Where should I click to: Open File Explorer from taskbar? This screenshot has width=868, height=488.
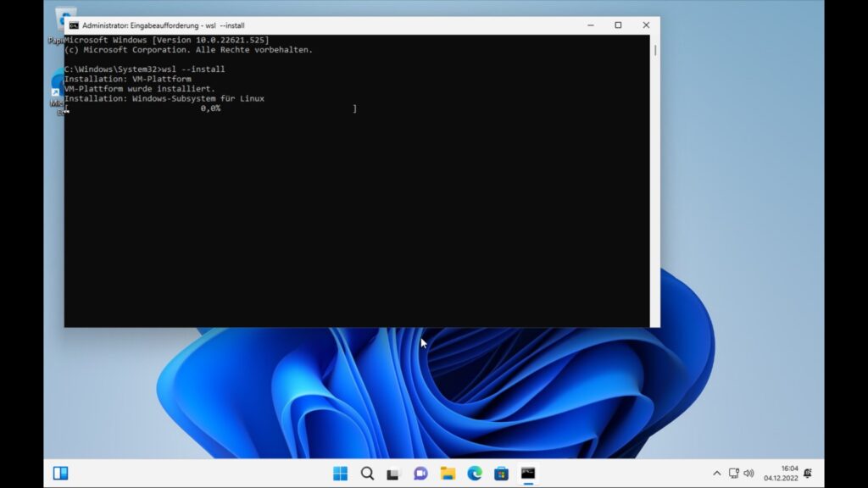tap(448, 473)
